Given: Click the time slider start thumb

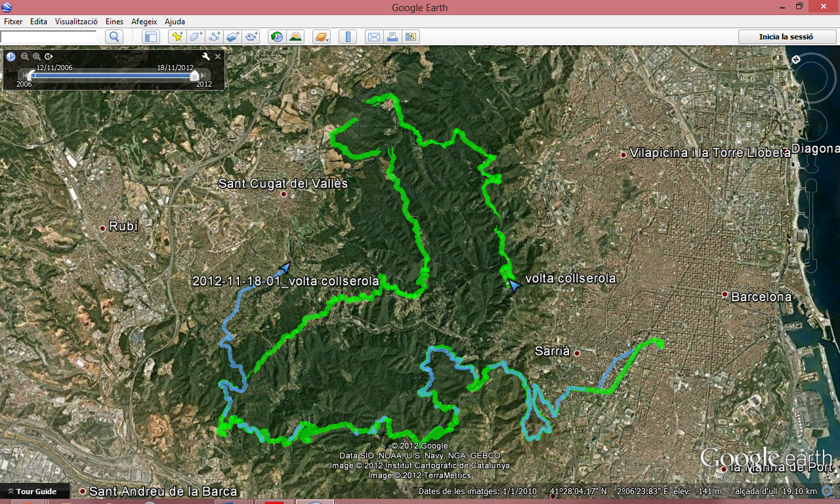Looking at the screenshot, I should [31, 76].
